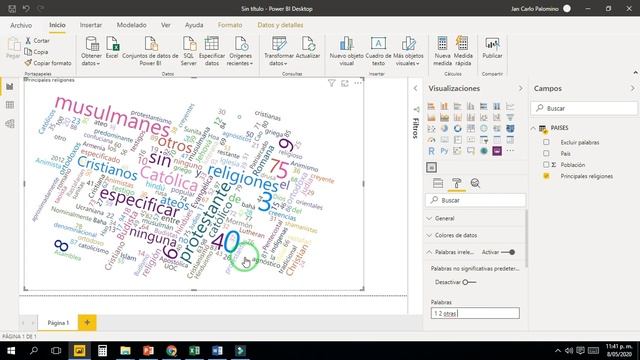Viewport: 640px width, 360px height.
Task: Toggle the Palabras irrelevantes Activar switch
Action: coord(508,252)
